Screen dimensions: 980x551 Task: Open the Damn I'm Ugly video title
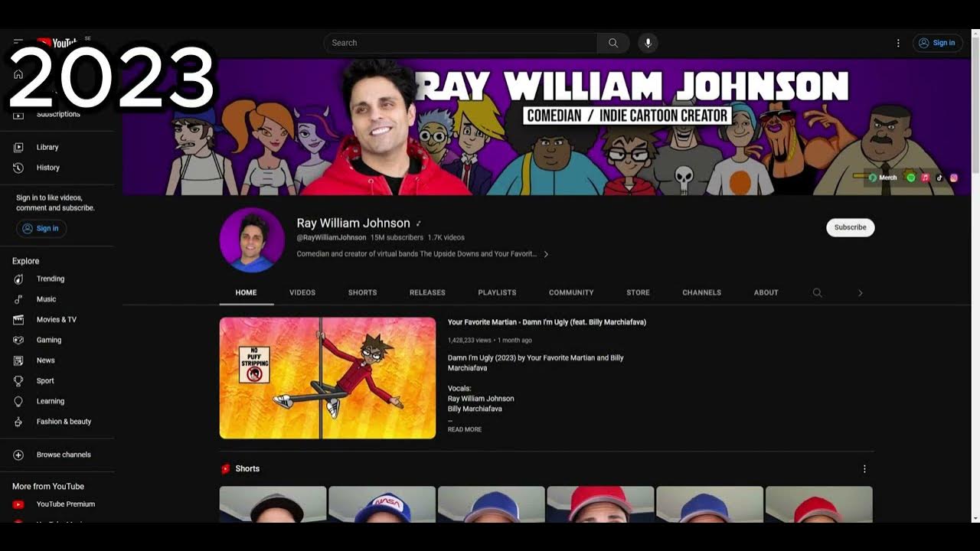(547, 322)
